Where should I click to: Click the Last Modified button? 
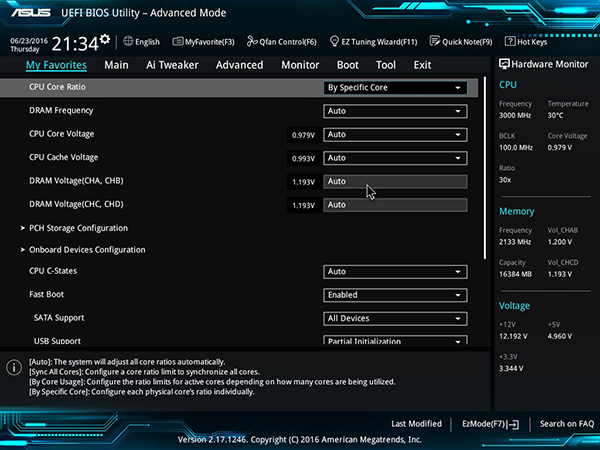click(x=416, y=424)
